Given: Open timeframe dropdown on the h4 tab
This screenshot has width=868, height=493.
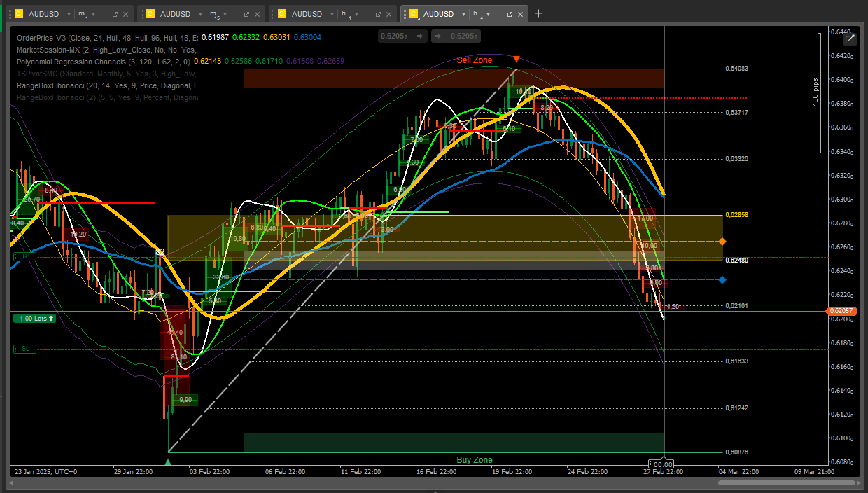Looking at the screenshot, I should [x=489, y=14].
